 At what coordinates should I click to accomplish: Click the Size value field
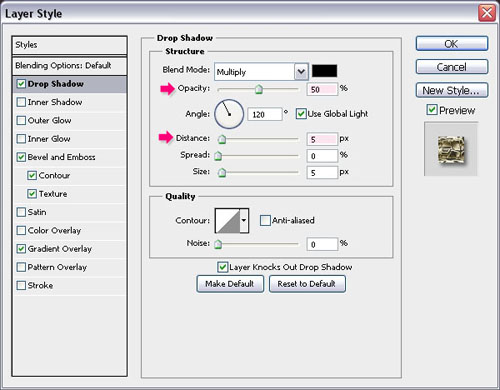[x=322, y=173]
